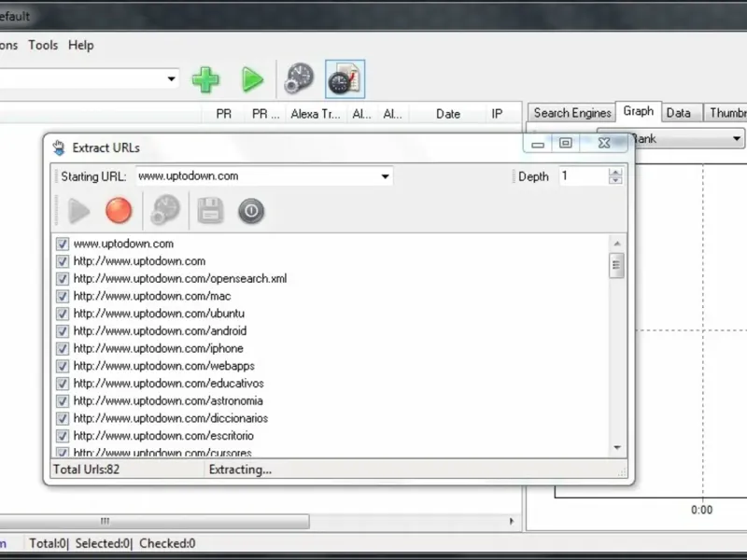Click the second PR ... column header
Screen dimensions: 747x560
point(265,114)
